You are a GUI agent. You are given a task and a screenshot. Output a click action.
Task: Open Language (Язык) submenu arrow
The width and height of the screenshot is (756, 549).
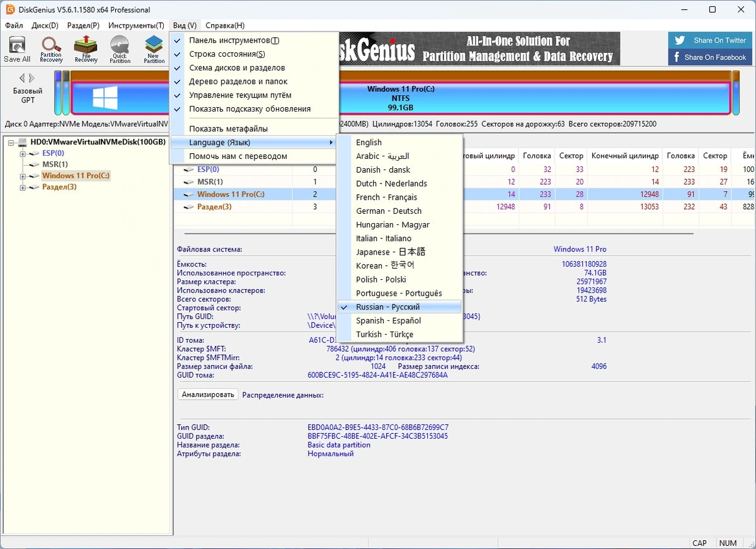point(331,143)
